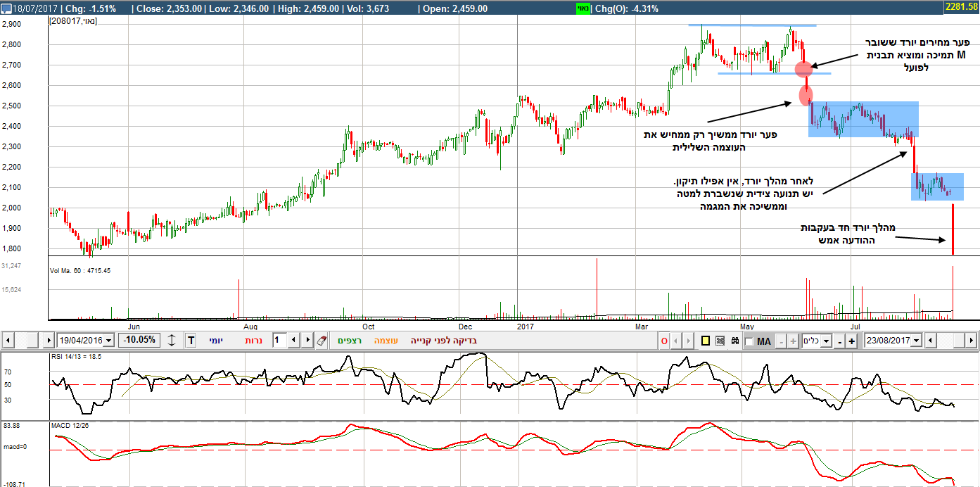Click the red O icon in toolbar
Viewport: 980px width, 487px height.
coord(663,341)
